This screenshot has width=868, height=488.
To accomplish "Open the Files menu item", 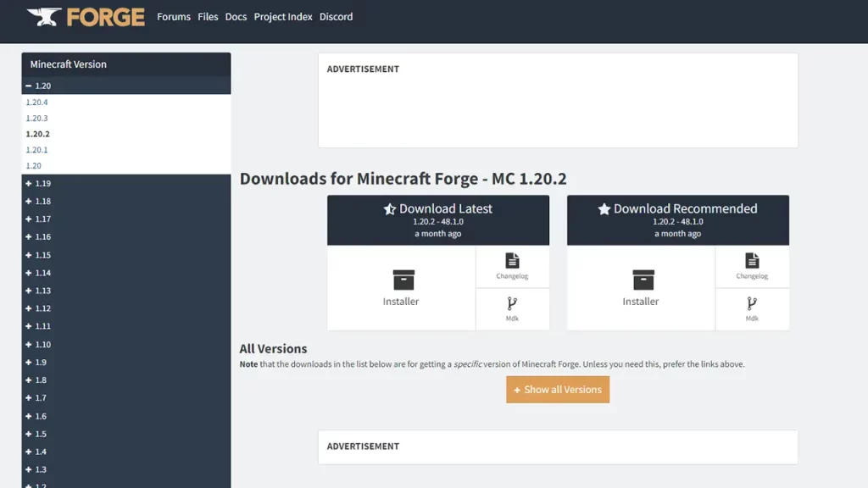I will click(x=208, y=16).
